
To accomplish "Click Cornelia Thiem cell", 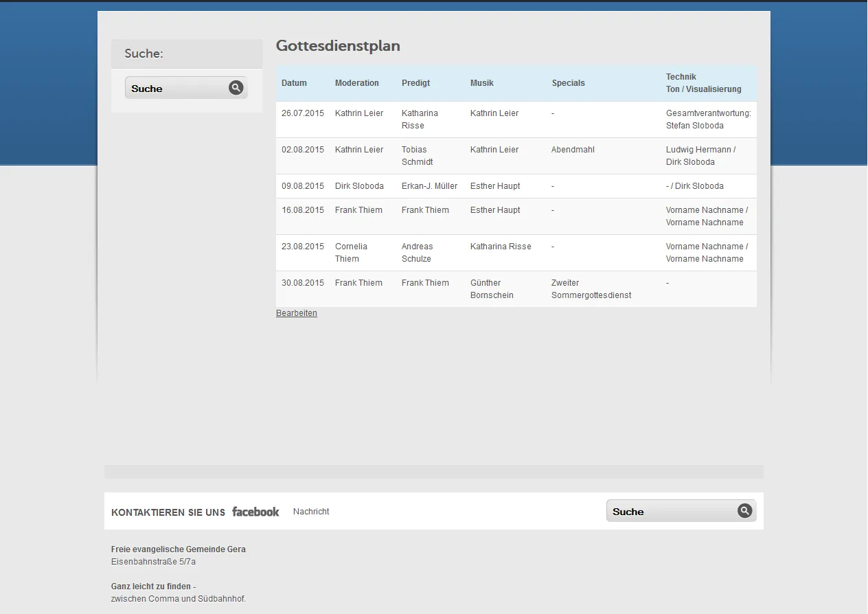I will 352,253.
